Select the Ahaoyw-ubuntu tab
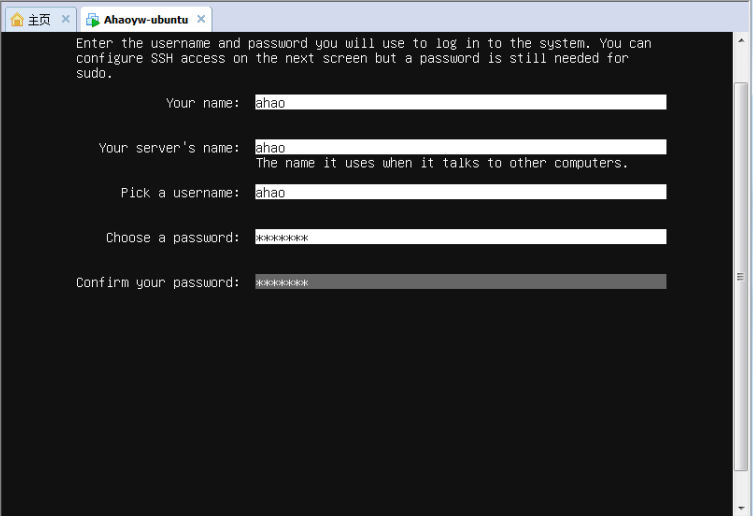The image size is (753, 516). 145,19
